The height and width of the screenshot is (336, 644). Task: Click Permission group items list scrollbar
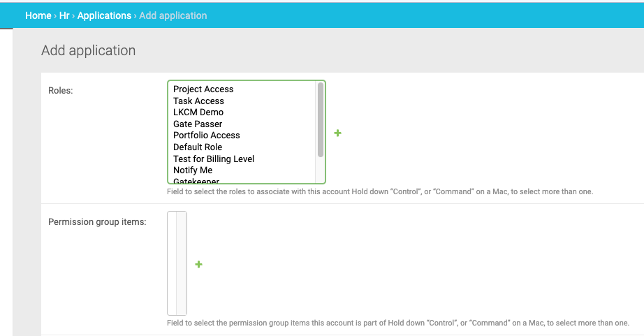[182, 263]
